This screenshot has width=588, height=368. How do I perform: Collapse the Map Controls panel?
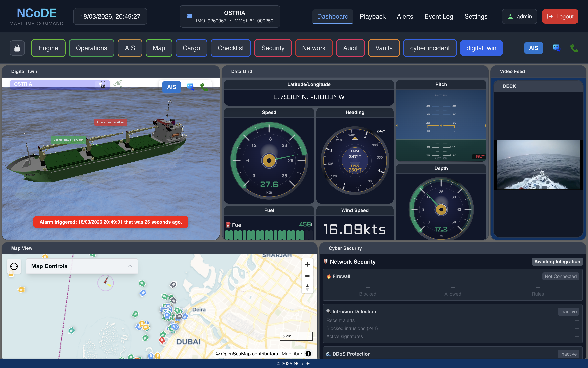(x=130, y=266)
